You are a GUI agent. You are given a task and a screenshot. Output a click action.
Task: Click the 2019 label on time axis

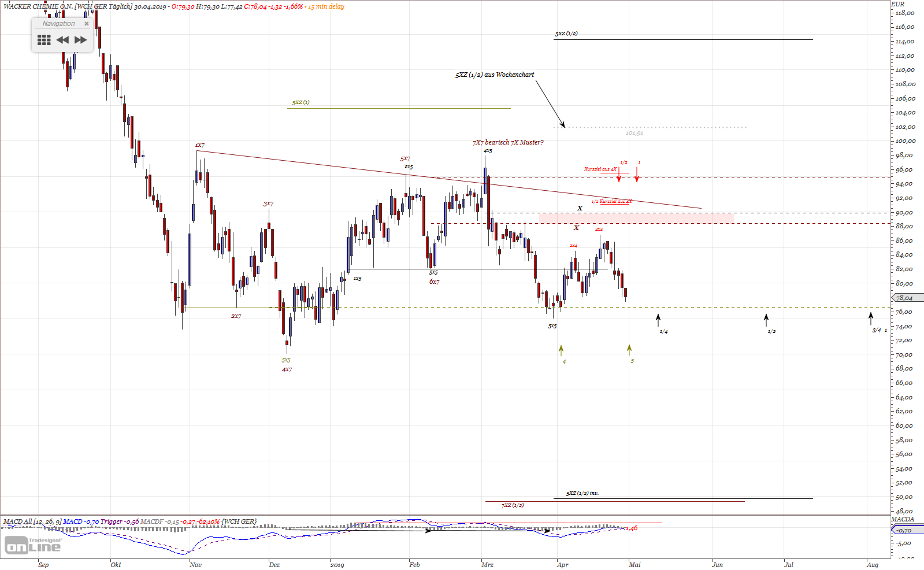pyautogui.click(x=337, y=565)
